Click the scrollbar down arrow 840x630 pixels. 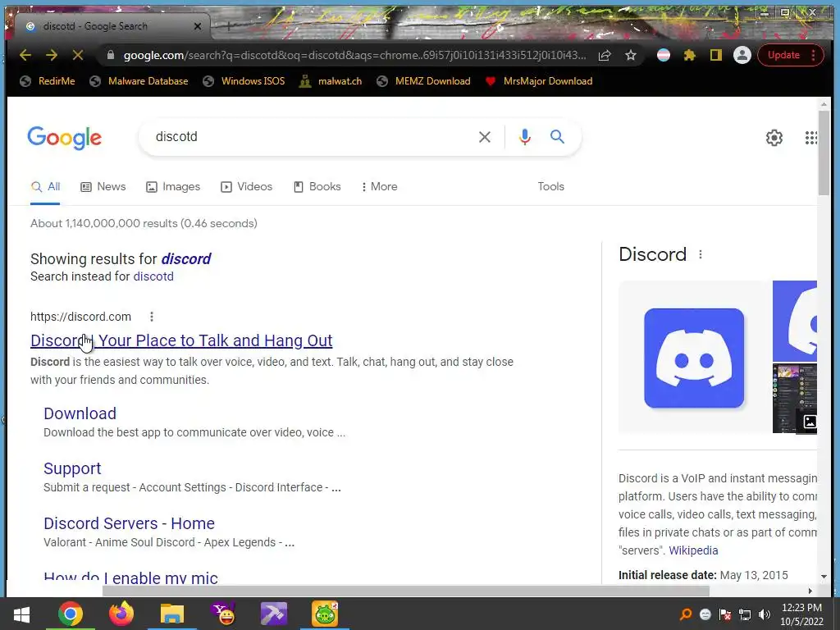824,577
